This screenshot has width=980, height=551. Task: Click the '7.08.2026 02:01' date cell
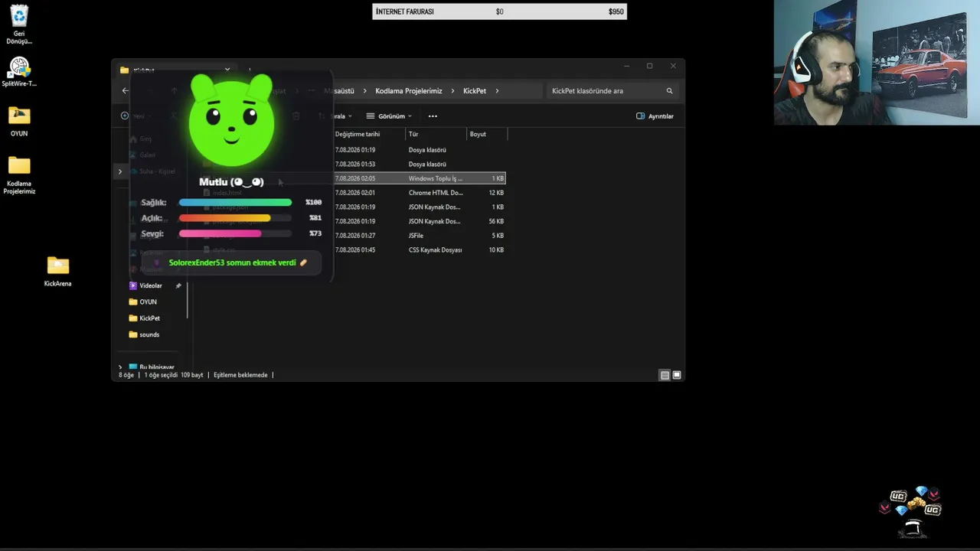click(355, 193)
